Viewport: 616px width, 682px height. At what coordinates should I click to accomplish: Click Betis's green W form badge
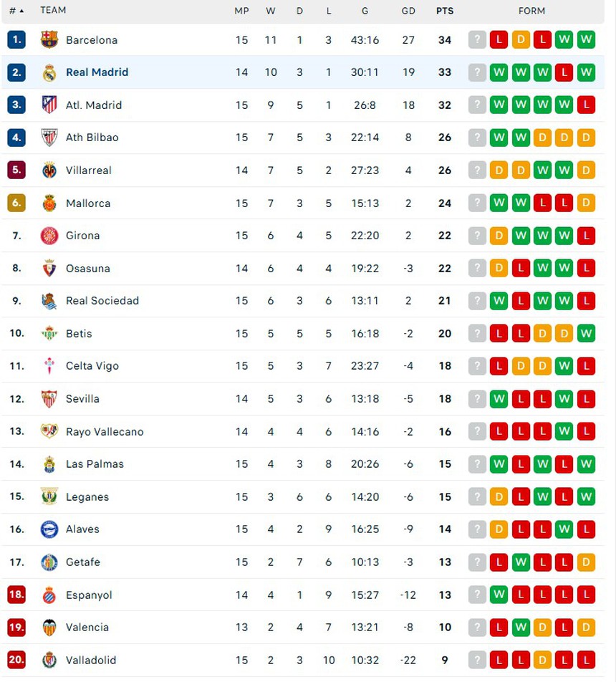pos(586,334)
